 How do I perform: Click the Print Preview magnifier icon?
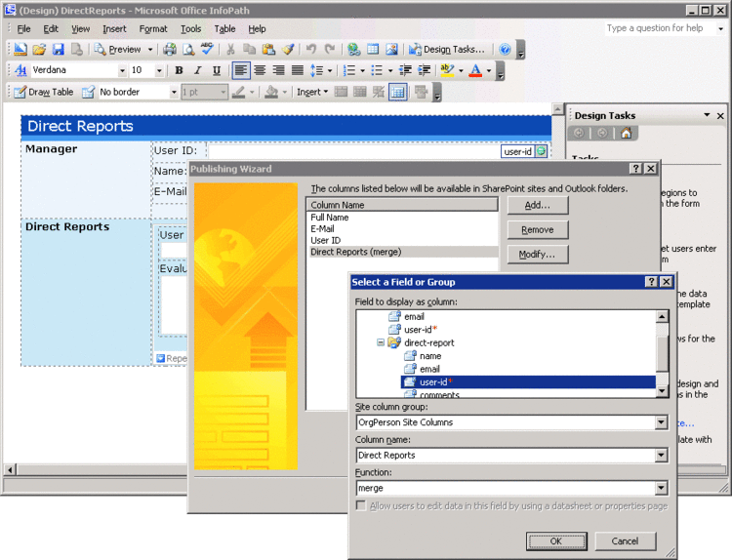[188, 49]
